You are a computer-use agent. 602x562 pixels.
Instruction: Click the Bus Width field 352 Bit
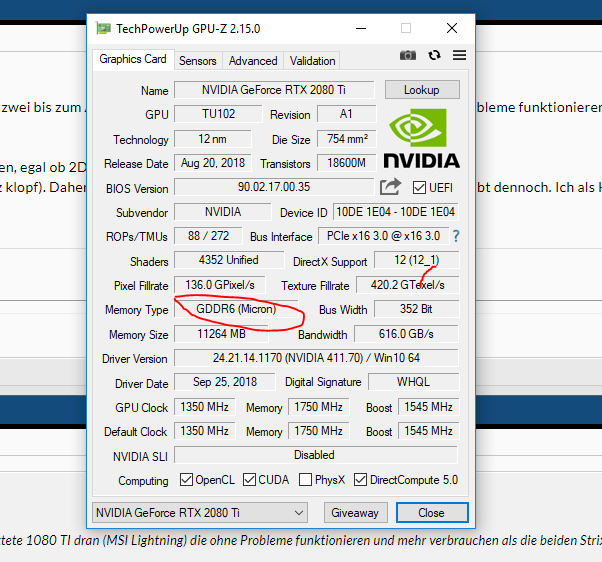pos(417,309)
